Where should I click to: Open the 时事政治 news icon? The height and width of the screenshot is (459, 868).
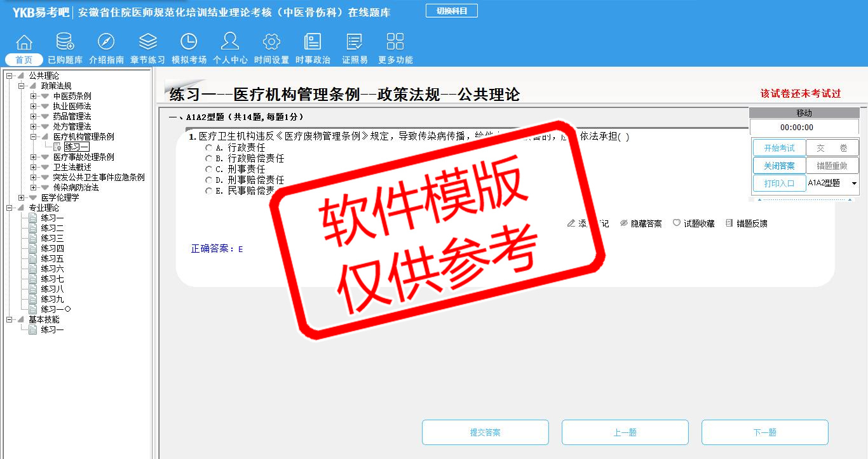[313, 43]
